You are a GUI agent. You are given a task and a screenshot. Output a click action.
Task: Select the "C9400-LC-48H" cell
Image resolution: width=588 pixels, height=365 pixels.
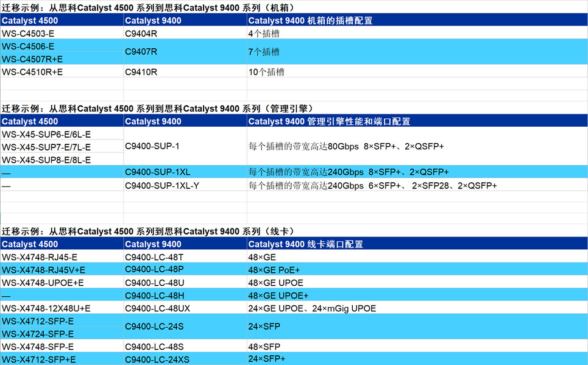click(185, 295)
